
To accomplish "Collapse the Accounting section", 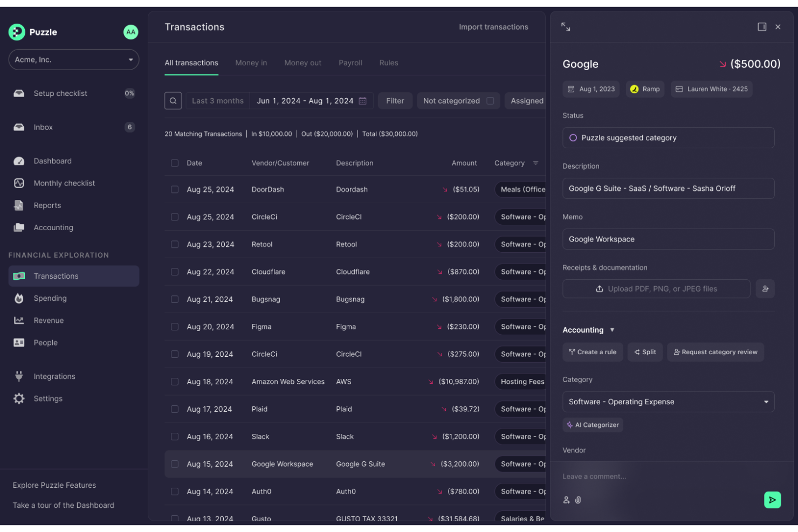I will (613, 330).
